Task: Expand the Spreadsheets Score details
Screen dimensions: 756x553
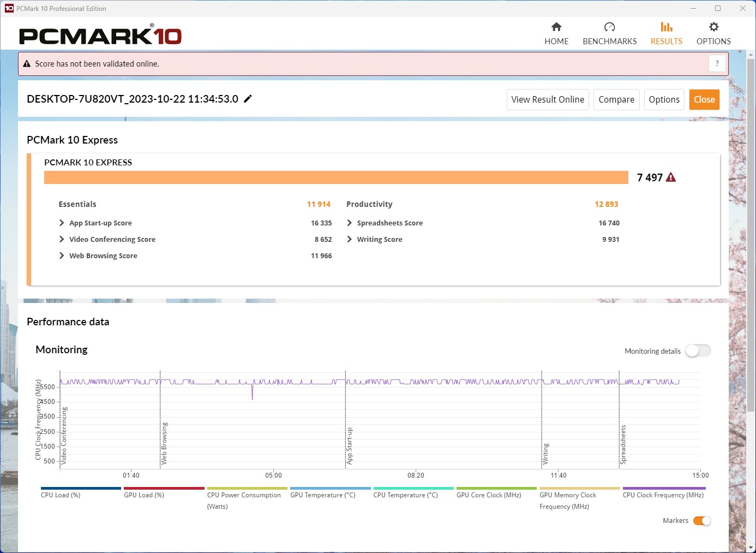Action: point(350,223)
